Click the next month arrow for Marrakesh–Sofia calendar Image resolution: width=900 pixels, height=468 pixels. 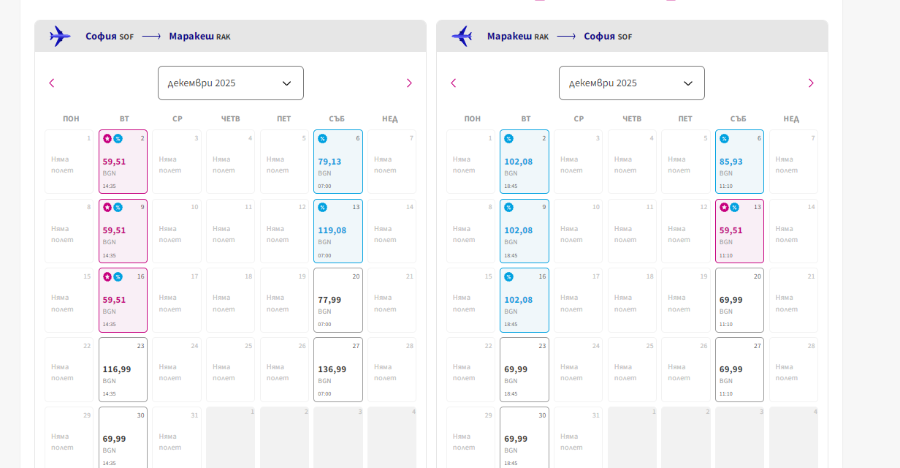point(811,83)
